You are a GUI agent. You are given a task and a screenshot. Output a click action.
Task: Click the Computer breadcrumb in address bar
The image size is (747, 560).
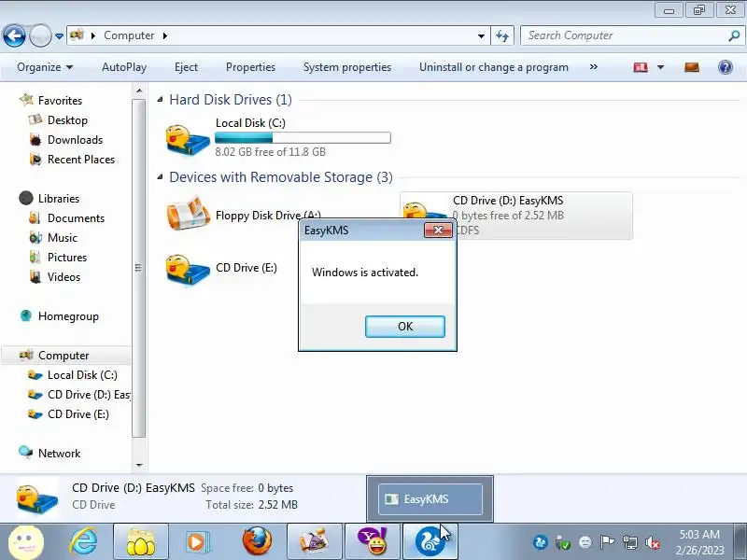pyautogui.click(x=129, y=35)
